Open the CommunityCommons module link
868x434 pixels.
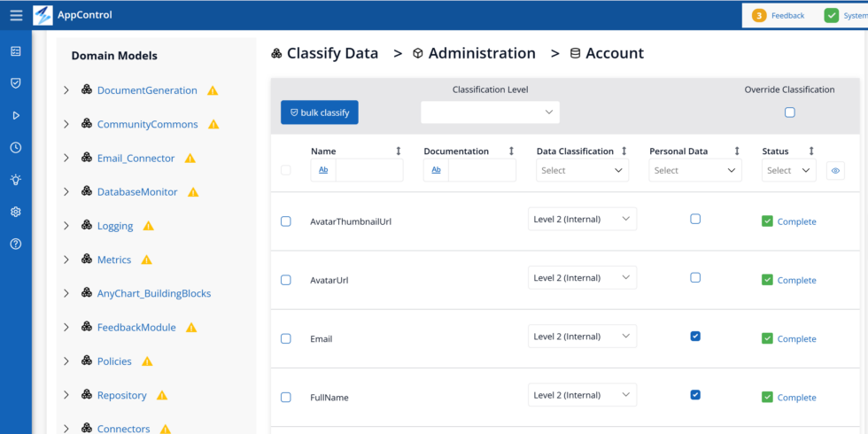147,124
